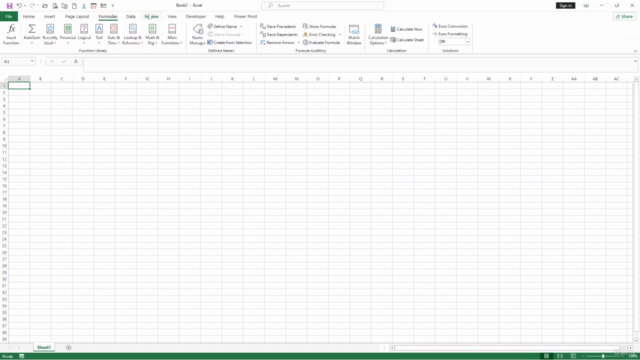Screen dimensions: 640x360
Task: Click Create from Selection
Action: pos(230,42)
